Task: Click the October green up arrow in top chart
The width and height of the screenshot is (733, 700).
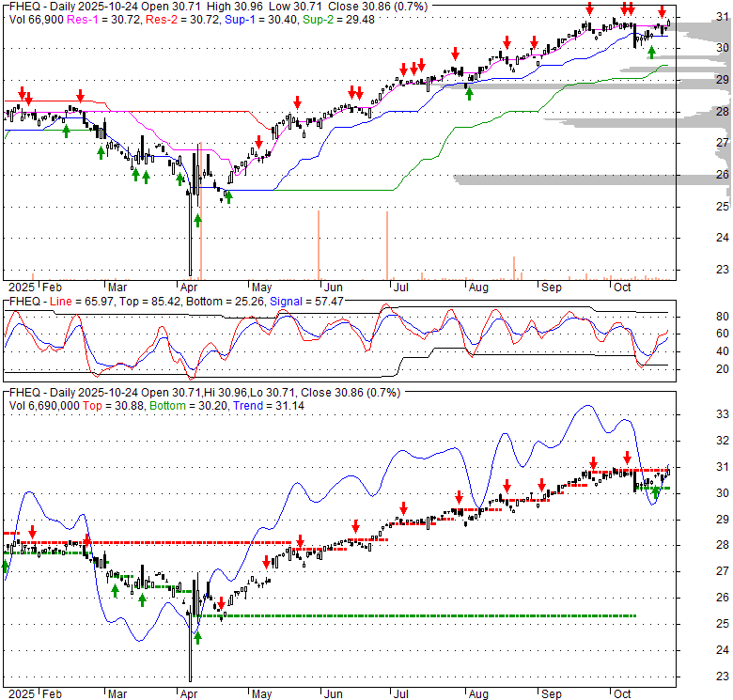Action: coord(651,53)
